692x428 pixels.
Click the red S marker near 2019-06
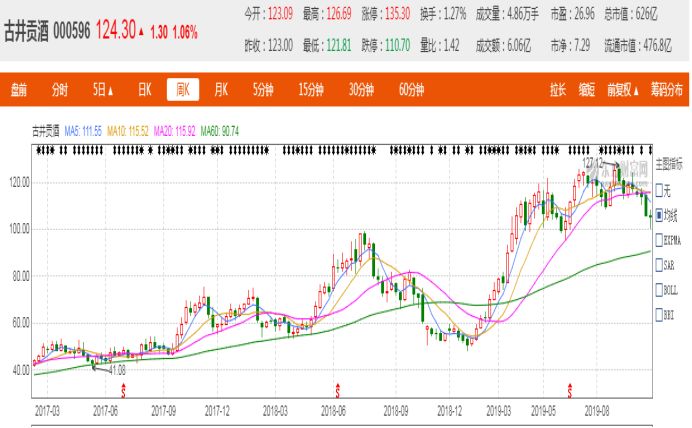(570, 391)
